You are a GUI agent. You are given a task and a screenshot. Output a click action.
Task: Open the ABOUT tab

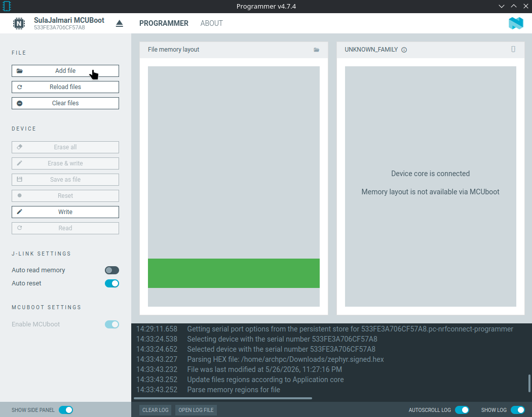point(212,23)
